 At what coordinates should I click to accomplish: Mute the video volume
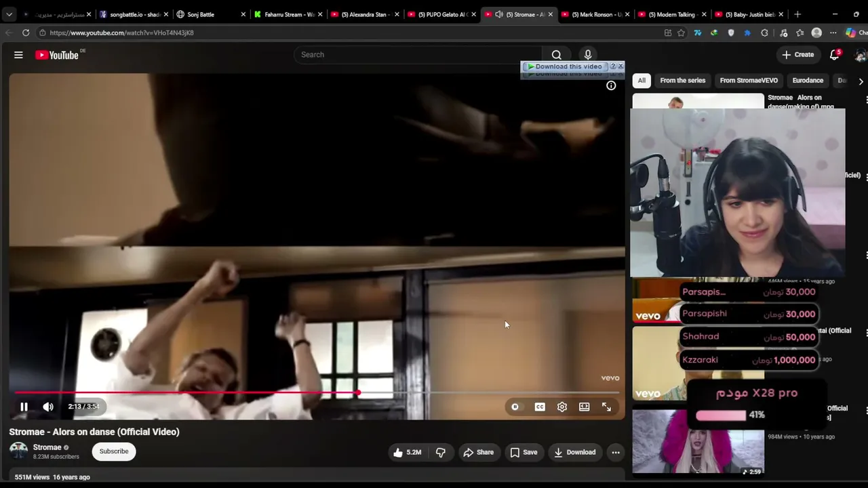[48, 407]
